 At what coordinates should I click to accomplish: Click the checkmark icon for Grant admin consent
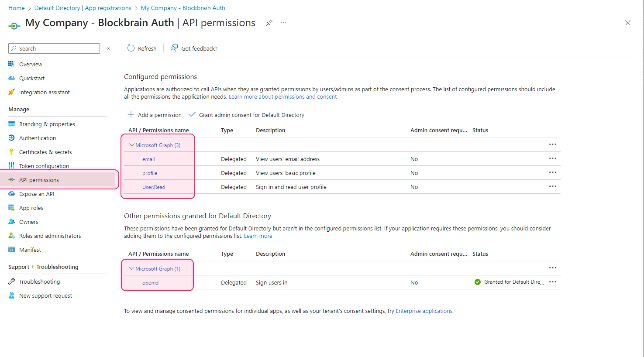coord(192,115)
